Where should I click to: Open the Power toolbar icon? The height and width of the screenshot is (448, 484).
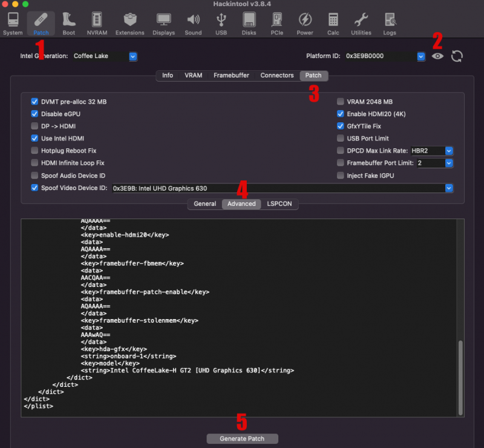(x=305, y=24)
